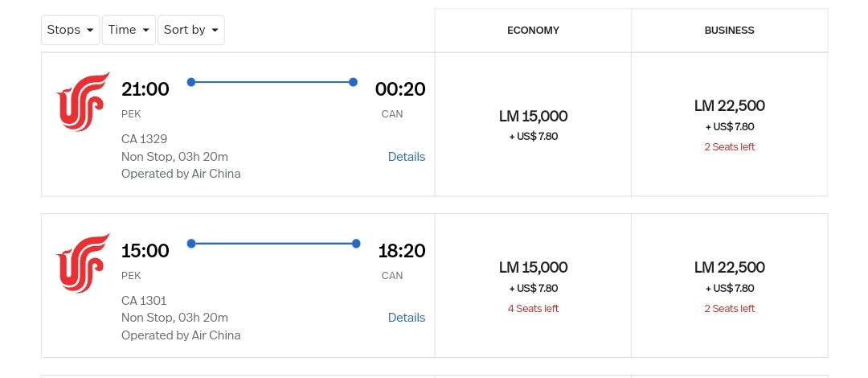868x378 pixels.
Task: Click Air China logo for flight CA 1329
Action: [x=83, y=101]
